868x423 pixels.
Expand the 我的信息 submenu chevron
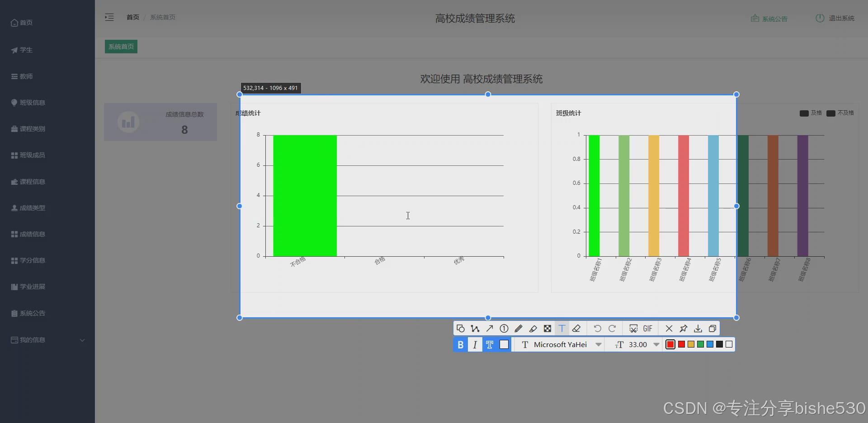click(x=82, y=340)
